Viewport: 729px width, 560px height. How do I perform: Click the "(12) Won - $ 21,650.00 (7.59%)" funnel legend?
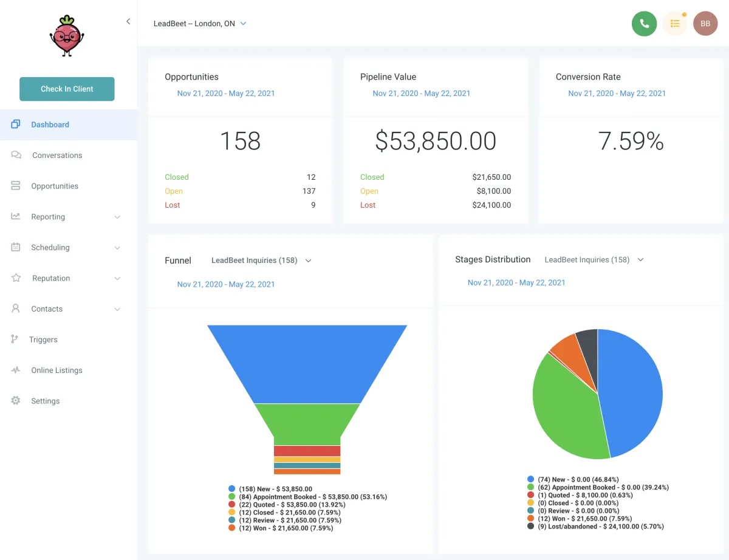point(286,528)
